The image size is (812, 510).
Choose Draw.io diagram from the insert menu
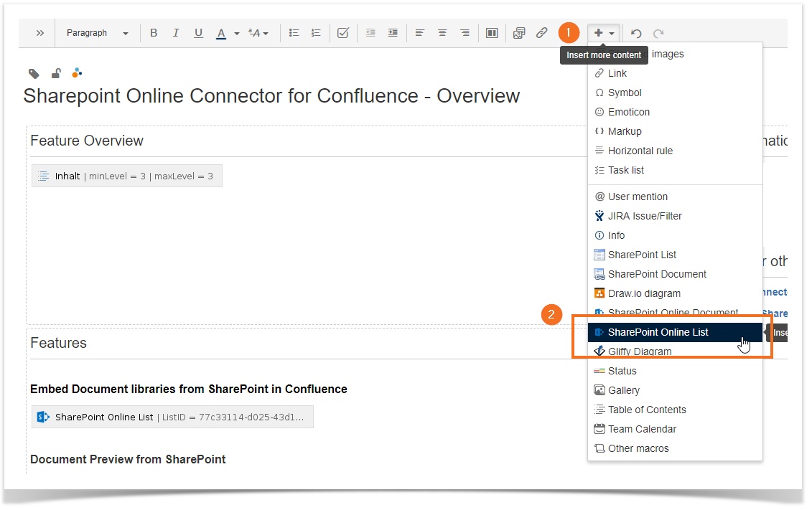643,293
